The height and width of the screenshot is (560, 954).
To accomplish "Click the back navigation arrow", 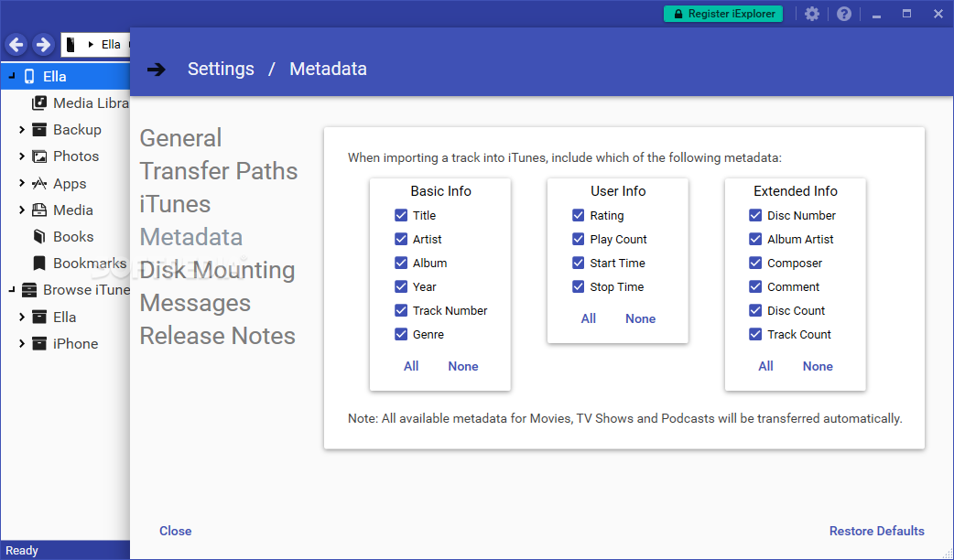I will point(16,45).
